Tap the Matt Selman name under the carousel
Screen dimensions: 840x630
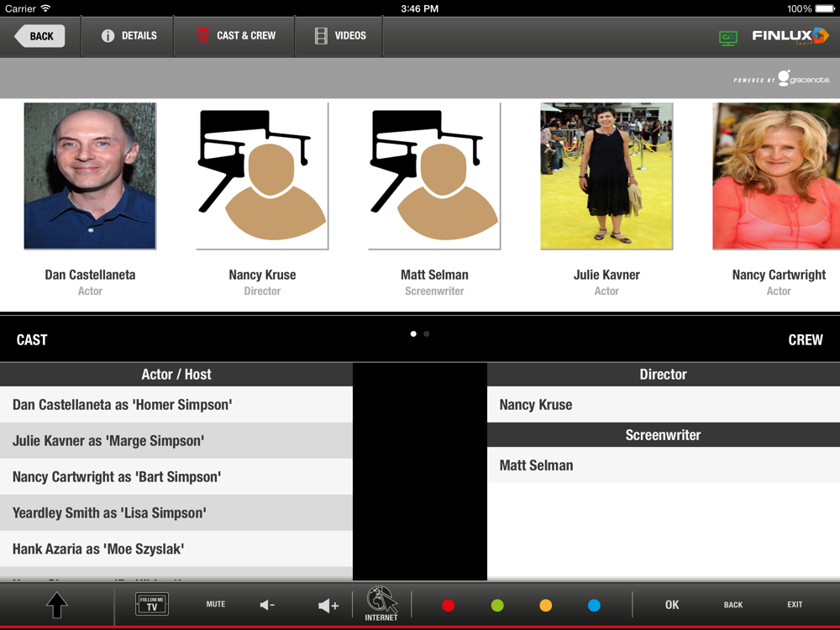click(434, 275)
